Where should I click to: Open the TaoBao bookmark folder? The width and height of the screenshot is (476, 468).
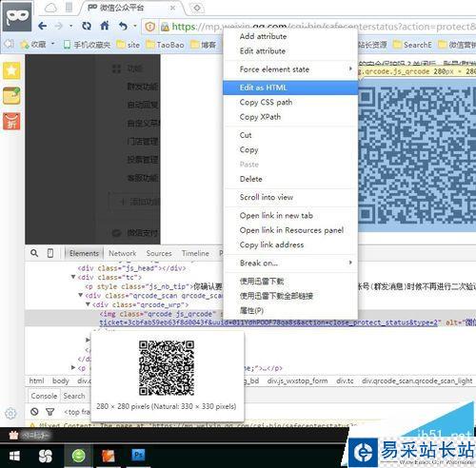point(165,45)
